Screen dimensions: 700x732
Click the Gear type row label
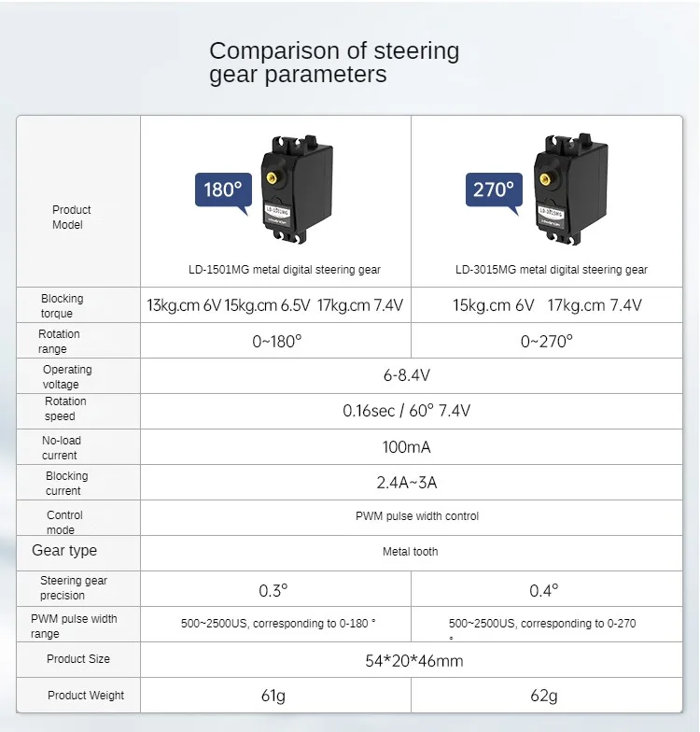[64, 551]
